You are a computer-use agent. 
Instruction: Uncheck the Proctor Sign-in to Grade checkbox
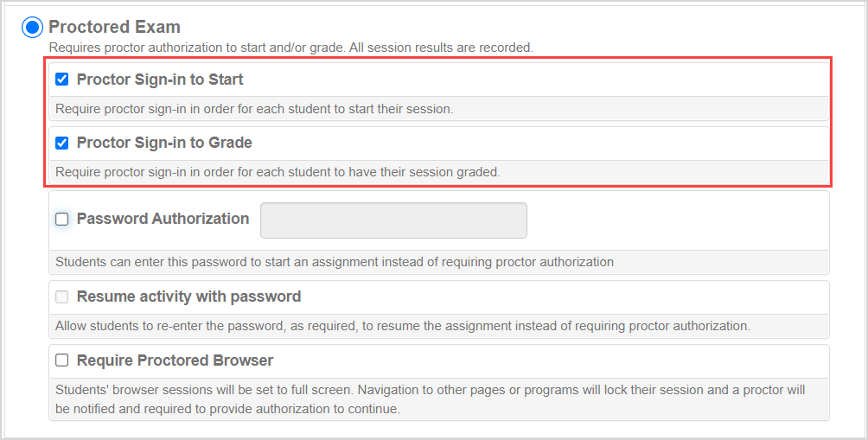[x=62, y=143]
